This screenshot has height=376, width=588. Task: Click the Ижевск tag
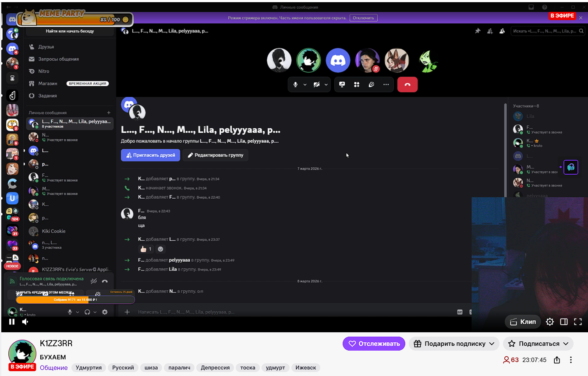(x=306, y=368)
